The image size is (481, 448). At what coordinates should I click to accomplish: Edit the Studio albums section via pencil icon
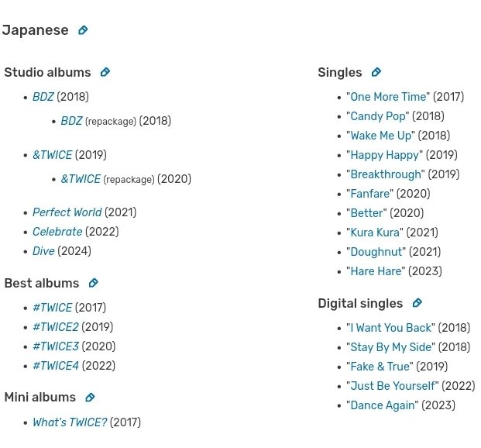click(105, 72)
